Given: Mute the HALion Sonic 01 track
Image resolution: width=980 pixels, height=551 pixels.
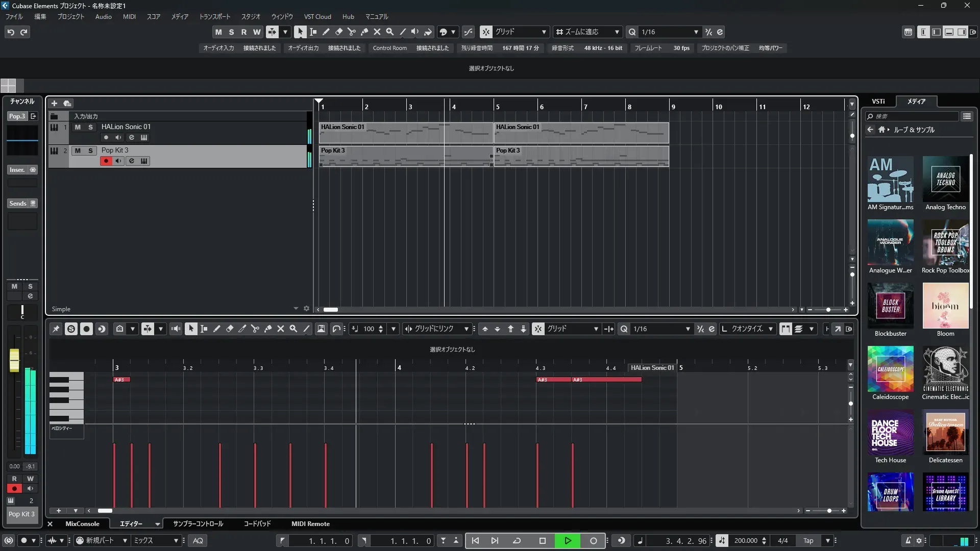Looking at the screenshot, I should pyautogui.click(x=78, y=127).
